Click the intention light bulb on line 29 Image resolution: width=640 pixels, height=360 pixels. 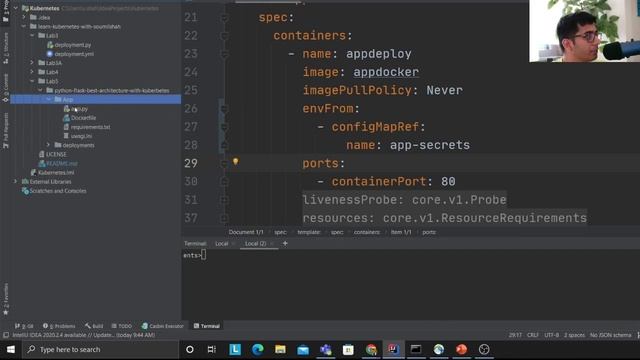(x=236, y=162)
